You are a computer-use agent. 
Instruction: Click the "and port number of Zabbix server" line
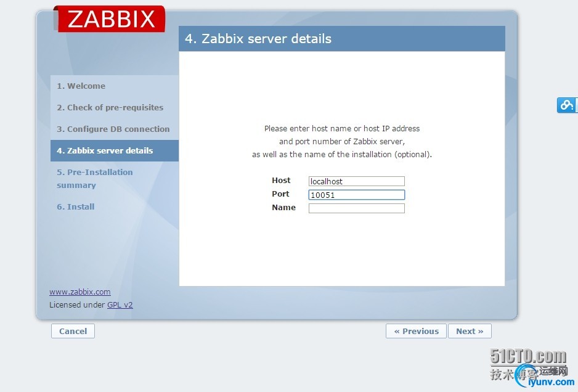[x=342, y=142]
